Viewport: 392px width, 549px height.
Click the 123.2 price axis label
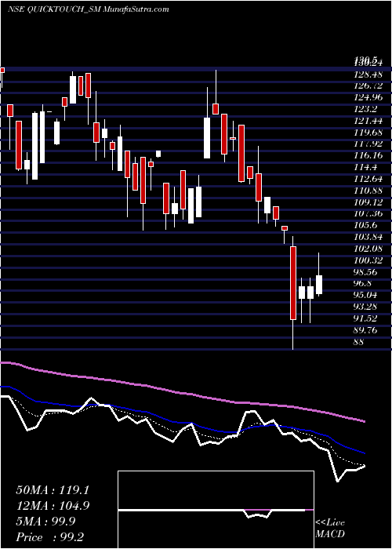click(365, 109)
